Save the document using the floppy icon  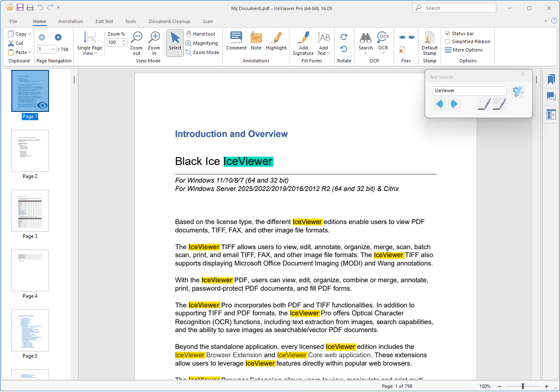pos(20,7)
